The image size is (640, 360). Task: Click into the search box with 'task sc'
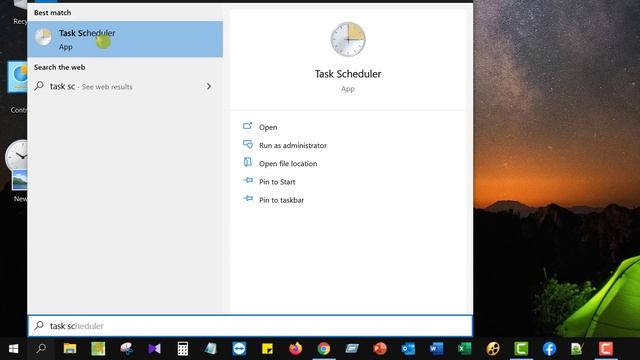coord(250,326)
